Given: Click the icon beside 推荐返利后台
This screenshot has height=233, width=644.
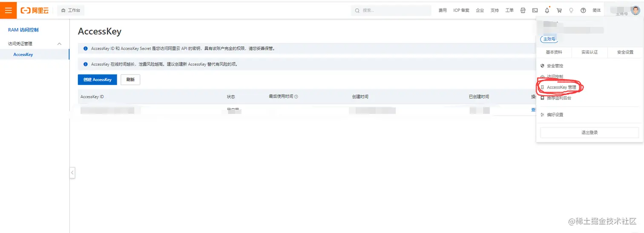Looking at the screenshot, I should tap(542, 98).
